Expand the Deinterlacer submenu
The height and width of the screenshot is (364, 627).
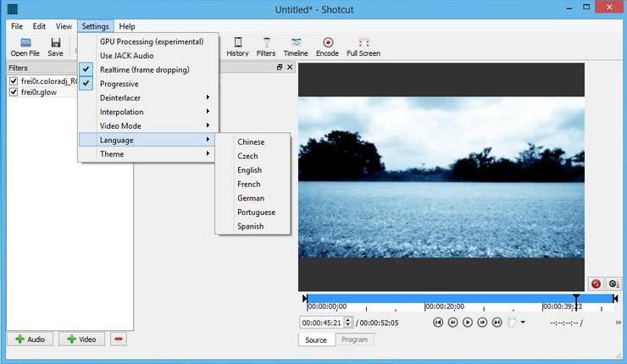coord(149,97)
